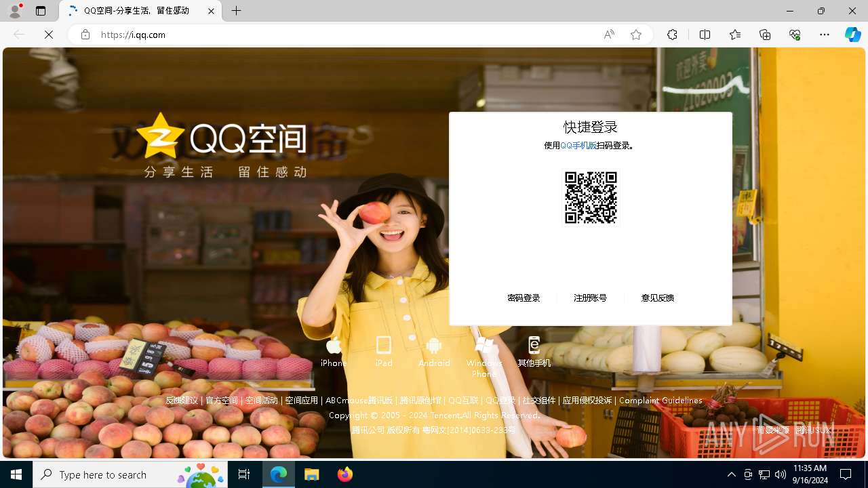This screenshot has height=488, width=868.
Task: Open QQ互联 footer link
Action: point(463,401)
